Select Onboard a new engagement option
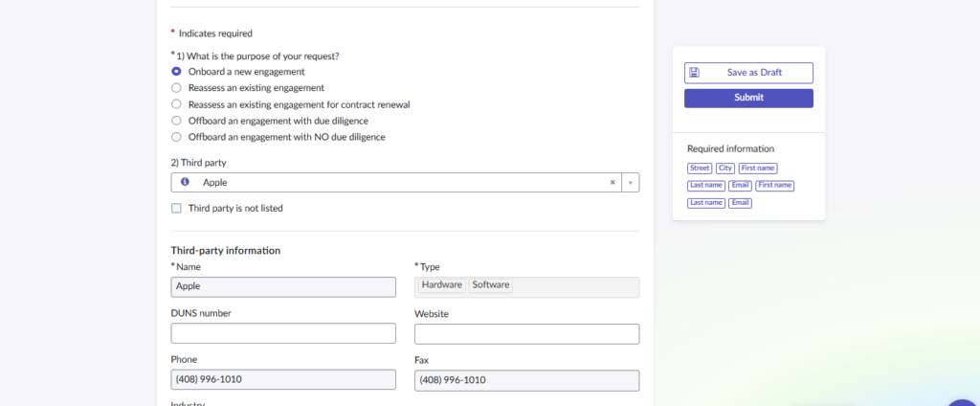Screen dimensions: 980x406 click(x=176, y=71)
